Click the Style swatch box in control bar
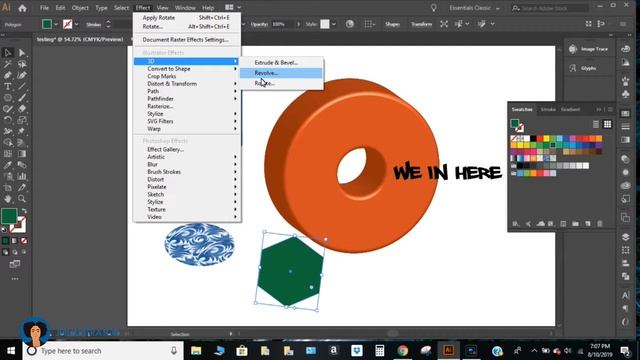The image size is (640, 360). coord(324,24)
